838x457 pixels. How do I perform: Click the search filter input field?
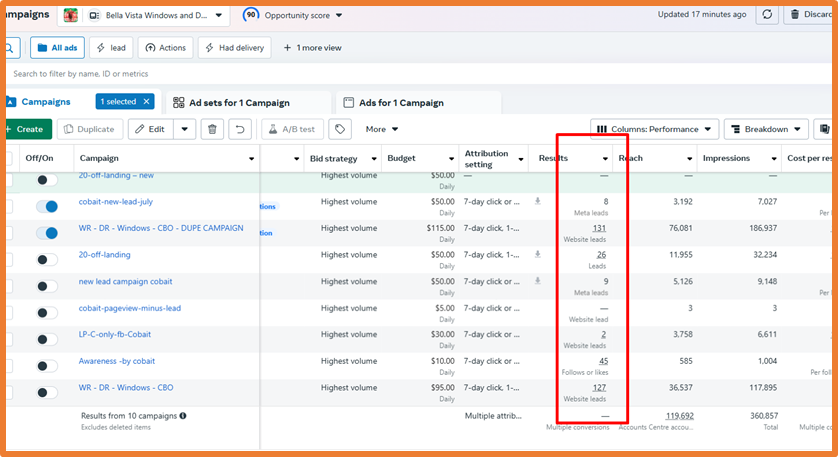(x=418, y=74)
